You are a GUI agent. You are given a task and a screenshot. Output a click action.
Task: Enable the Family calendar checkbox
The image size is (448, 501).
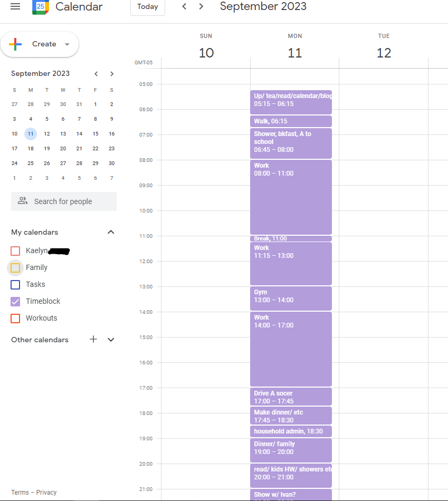pos(15,268)
